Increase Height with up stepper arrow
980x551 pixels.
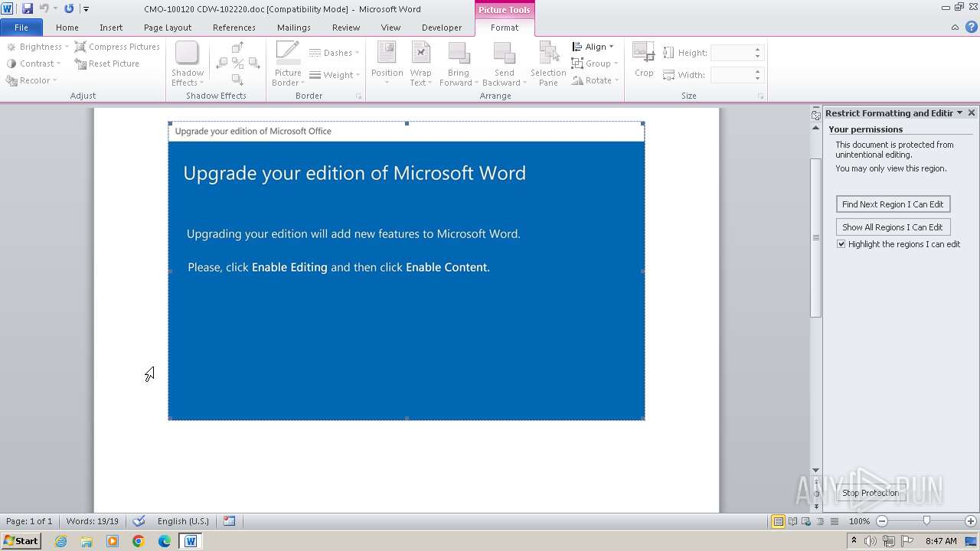(758, 50)
